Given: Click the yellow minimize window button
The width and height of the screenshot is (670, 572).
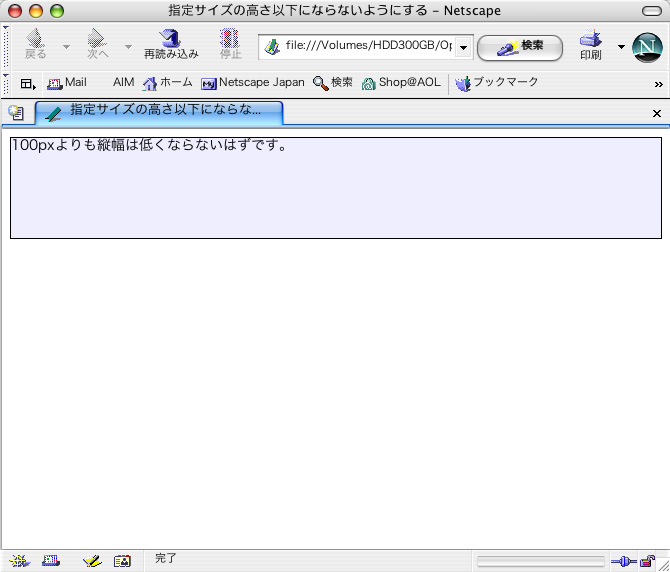Looking at the screenshot, I should [36, 11].
